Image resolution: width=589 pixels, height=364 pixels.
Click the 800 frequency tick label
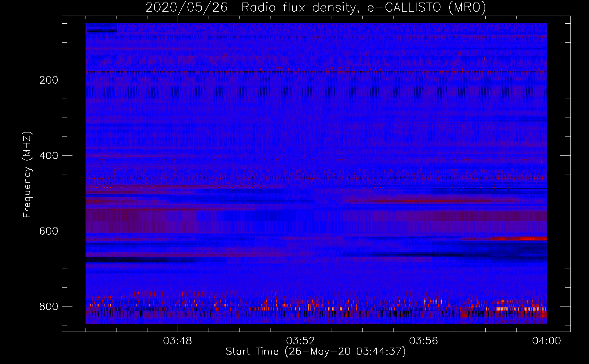click(x=48, y=306)
